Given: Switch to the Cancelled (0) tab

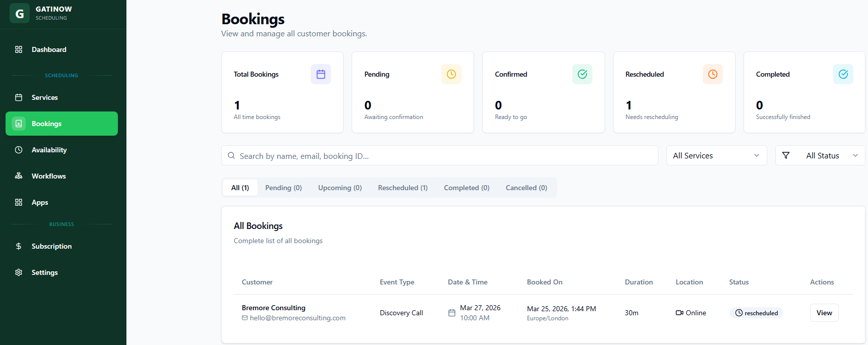Looking at the screenshot, I should tap(526, 188).
